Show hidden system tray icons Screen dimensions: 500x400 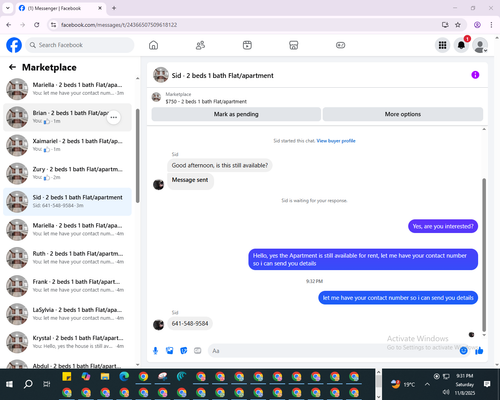click(427, 384)
